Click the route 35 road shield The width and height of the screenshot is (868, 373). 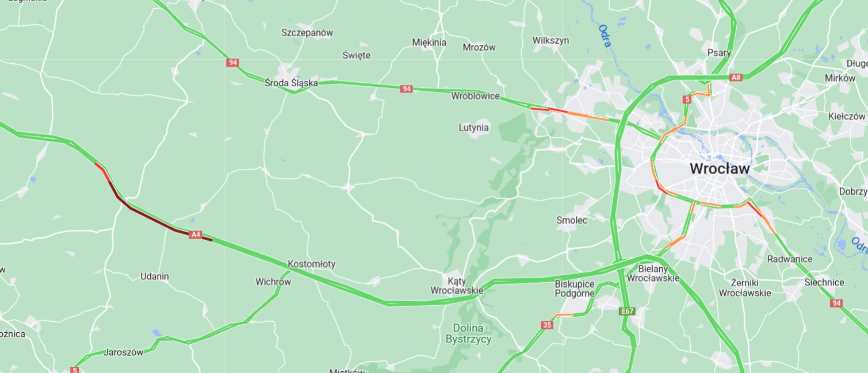tap(547, 325)
